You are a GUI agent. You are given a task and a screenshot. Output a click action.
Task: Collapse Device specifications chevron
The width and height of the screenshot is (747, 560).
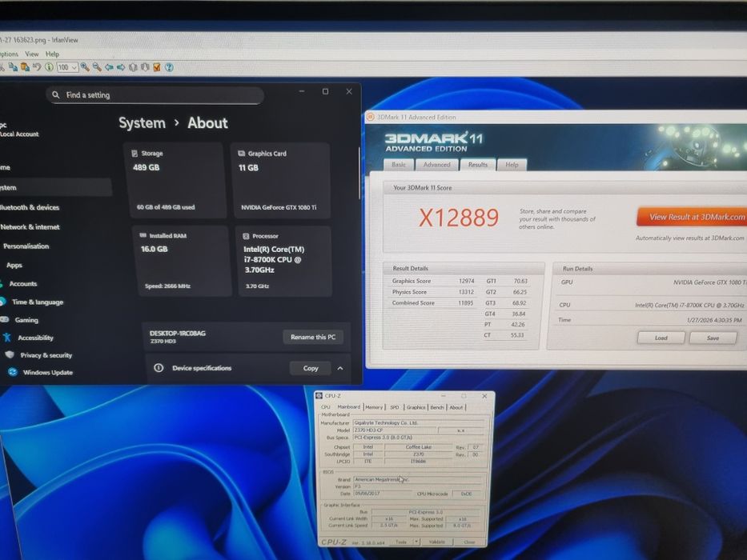click(340, 368)
